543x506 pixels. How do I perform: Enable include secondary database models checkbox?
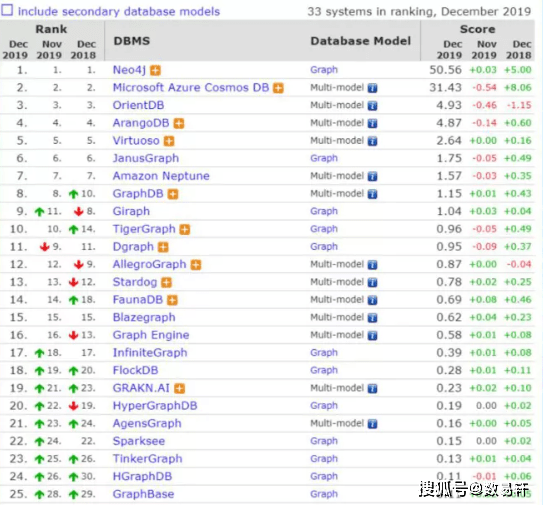coord(7,10)
